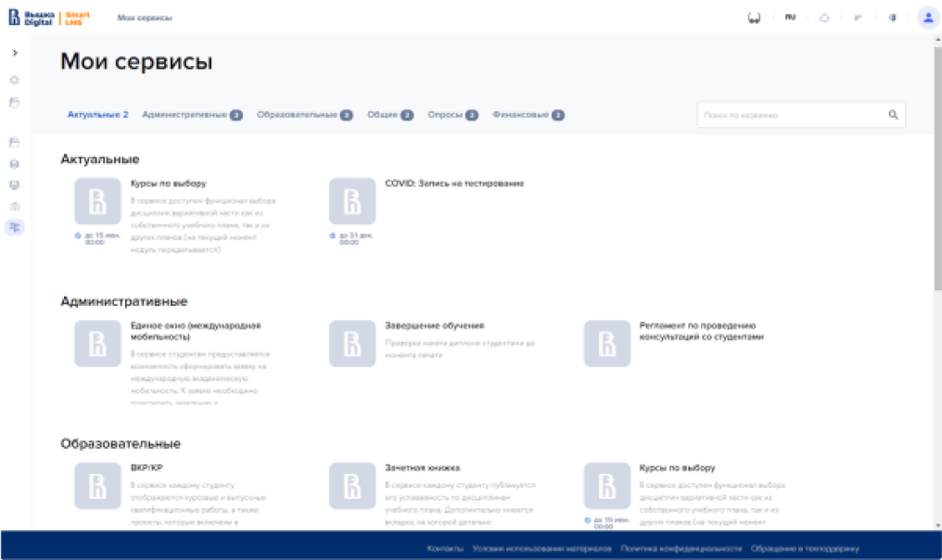Open the RU language switcher
This screenshot has width=942, height=560.
pos(790,18)
